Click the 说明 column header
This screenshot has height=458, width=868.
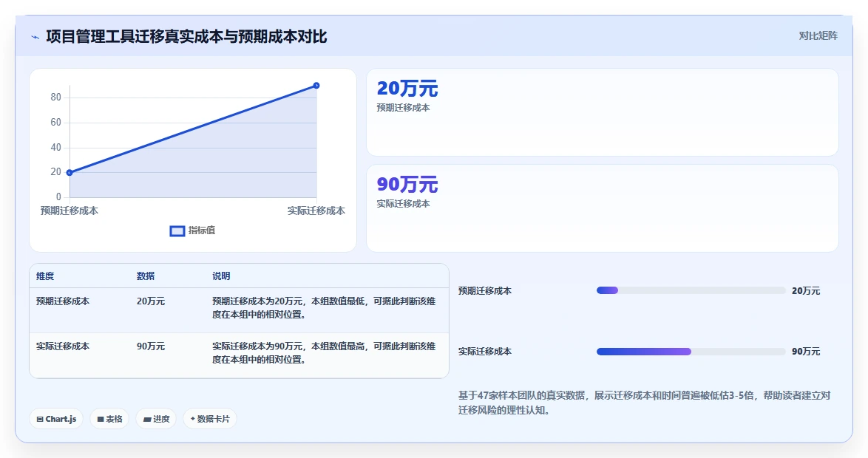(x=221, y=276)
